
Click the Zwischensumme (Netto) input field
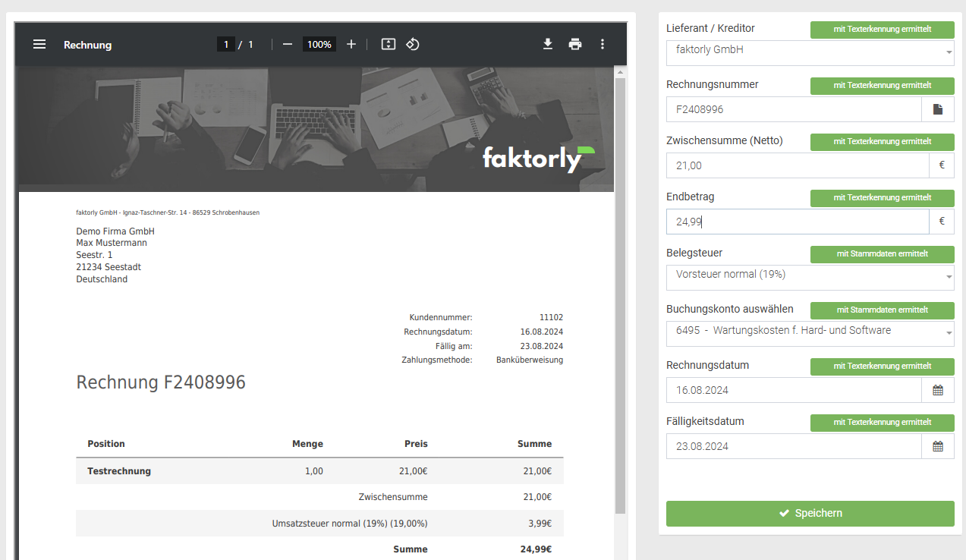[798, 165]
